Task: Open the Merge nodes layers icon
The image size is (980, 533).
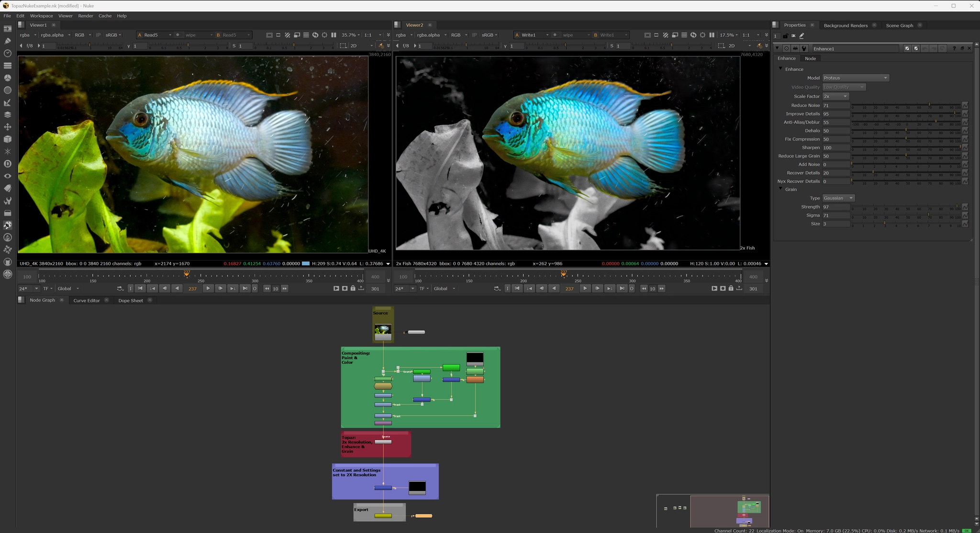Action: click(8, 114)
